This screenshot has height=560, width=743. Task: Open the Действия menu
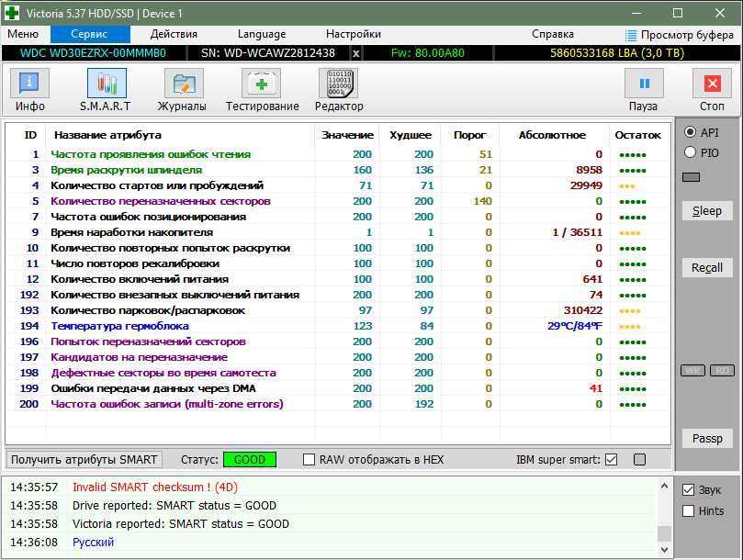tap(174, 34)
